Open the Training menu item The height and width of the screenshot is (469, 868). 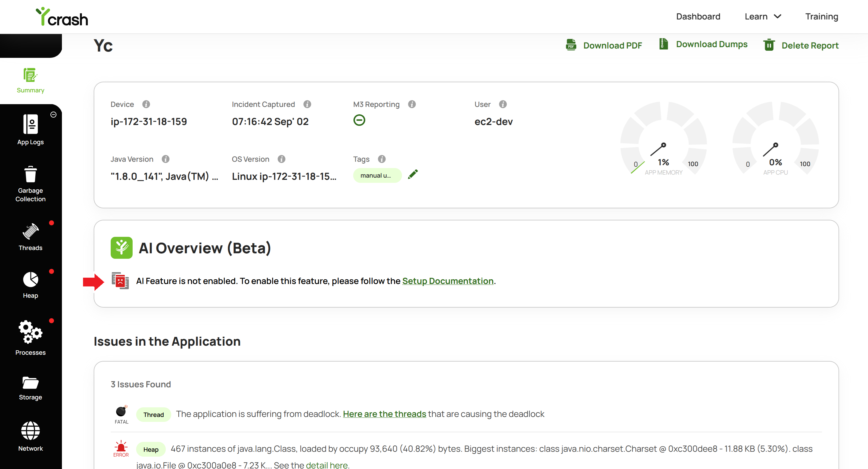pos(821,16)
